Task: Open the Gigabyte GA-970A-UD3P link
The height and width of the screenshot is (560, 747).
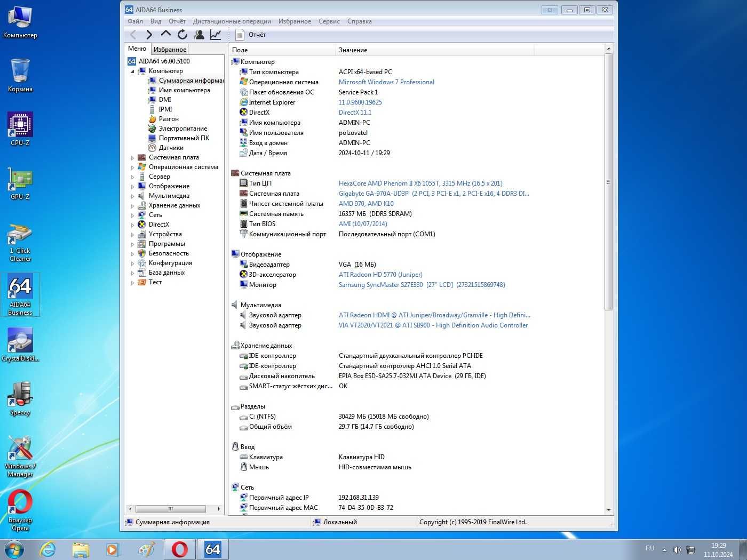Action: pos(434,194)
